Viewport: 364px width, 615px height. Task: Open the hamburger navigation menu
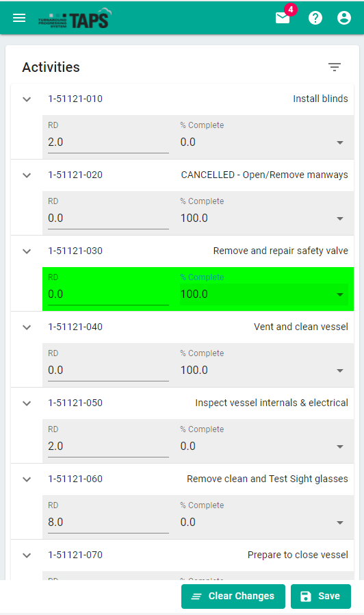tap(19, 18)
